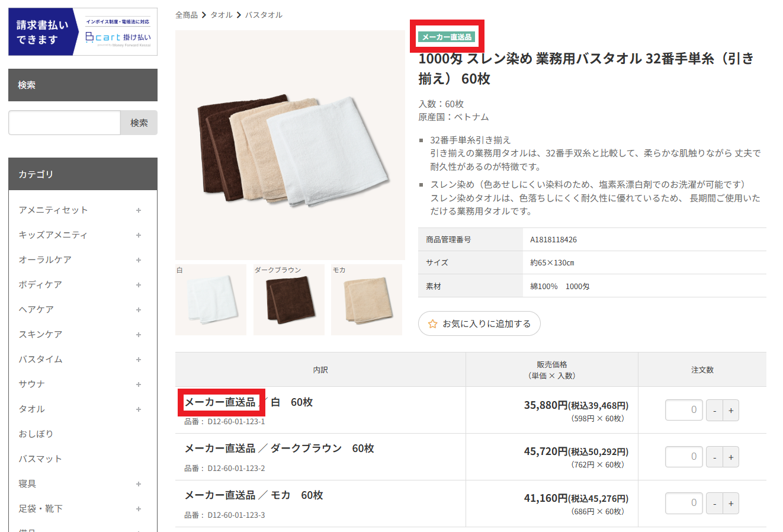Click the main towel product image
The image size is (783, 532).
pyautogui.click(x=290, y=145)
